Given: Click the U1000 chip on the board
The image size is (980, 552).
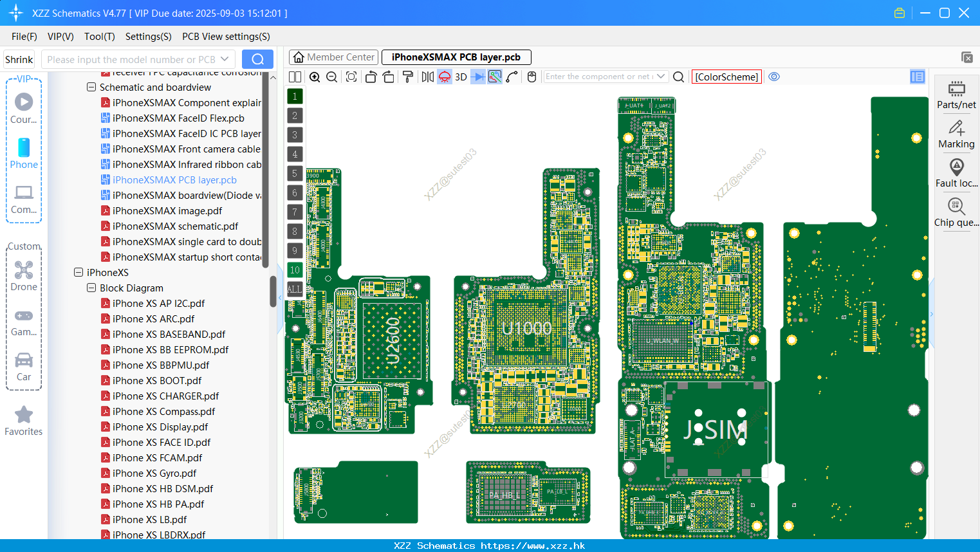Looking at the screenshot, I should (526, 328).
